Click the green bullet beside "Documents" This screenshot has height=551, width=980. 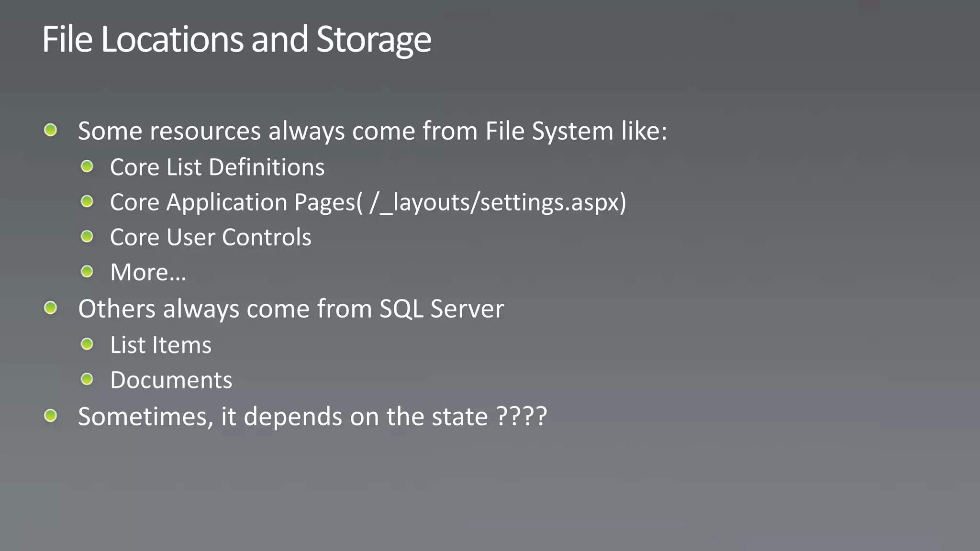click(87, 379)
